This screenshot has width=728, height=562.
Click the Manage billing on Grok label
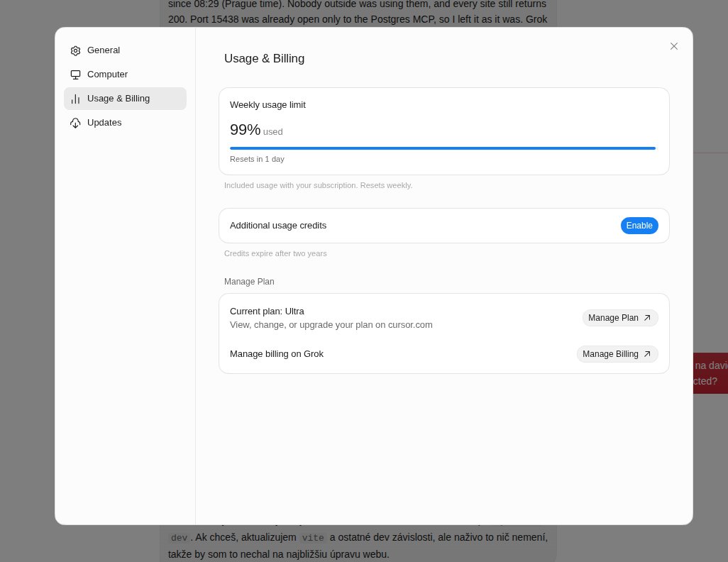(x=276, y=354)
